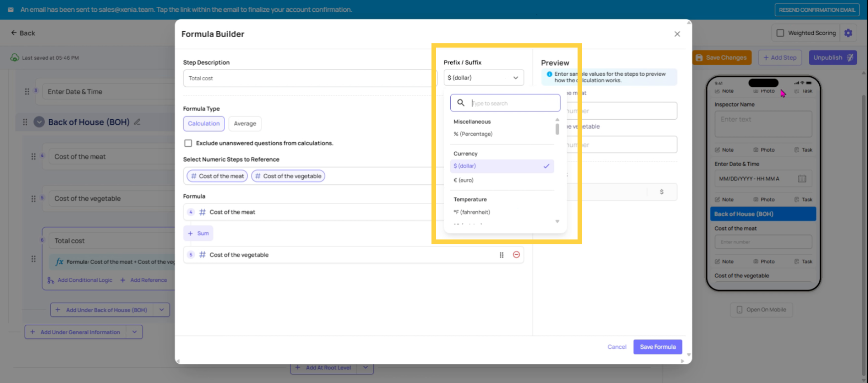Click Inspector Name text box in mobile preview
Viewport: 868px width, 383px height.
(x=763, y=124)
